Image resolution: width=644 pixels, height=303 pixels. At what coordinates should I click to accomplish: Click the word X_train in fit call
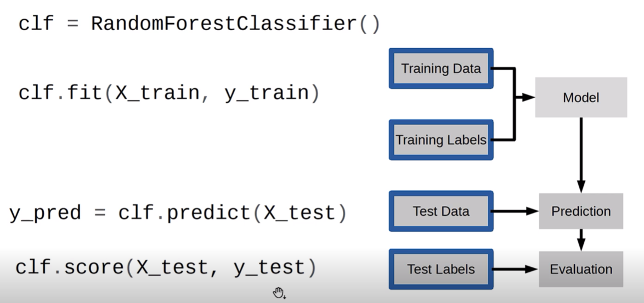(x=157, y=93)
